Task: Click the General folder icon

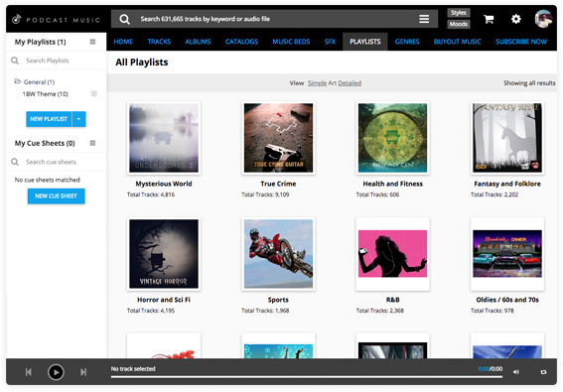Action: [18, 81]
